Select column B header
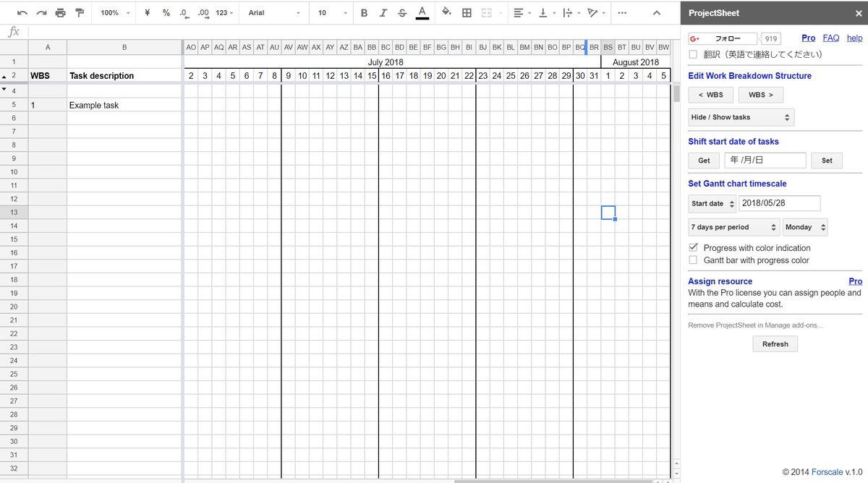 [124, 47]
